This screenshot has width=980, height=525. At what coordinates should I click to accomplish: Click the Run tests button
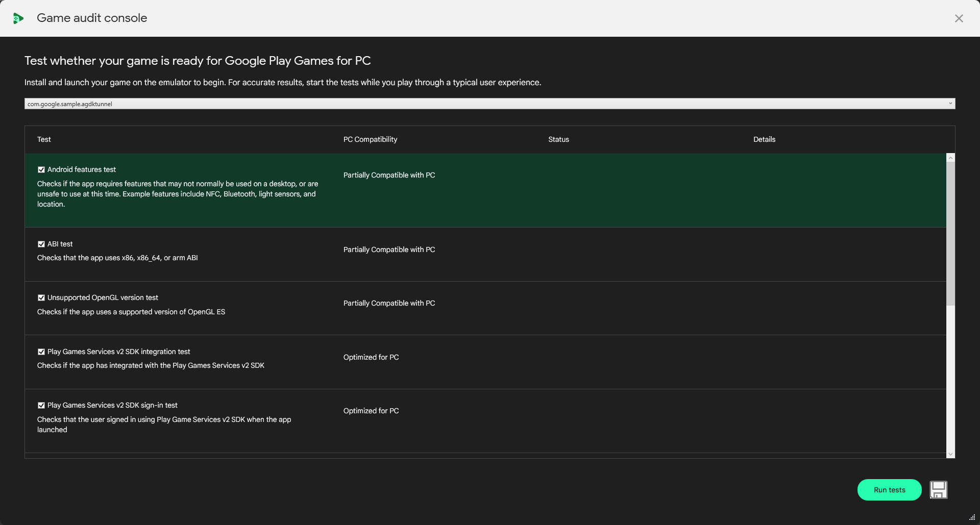889,489
